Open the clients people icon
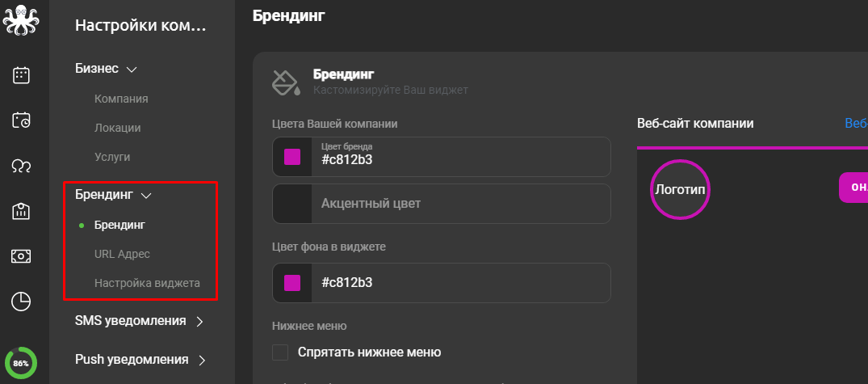The width and height of the screenshot is (868, 384). point(21,166)
